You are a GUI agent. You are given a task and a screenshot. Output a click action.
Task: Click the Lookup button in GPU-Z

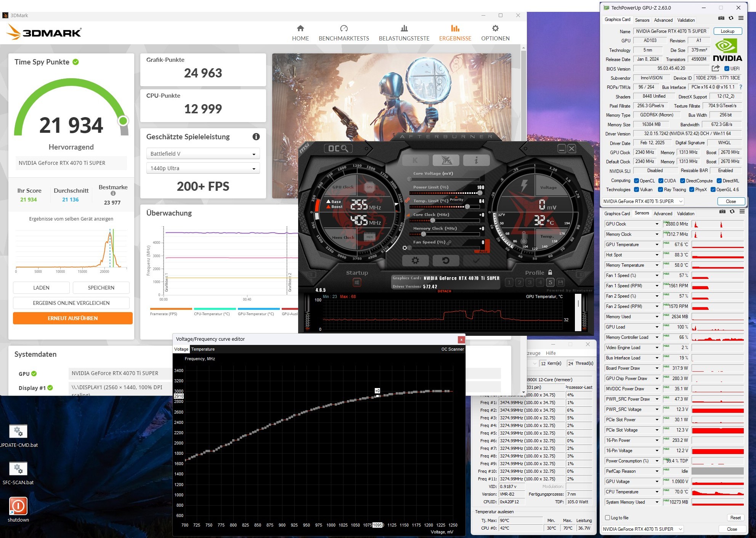[x=727, y=31]
